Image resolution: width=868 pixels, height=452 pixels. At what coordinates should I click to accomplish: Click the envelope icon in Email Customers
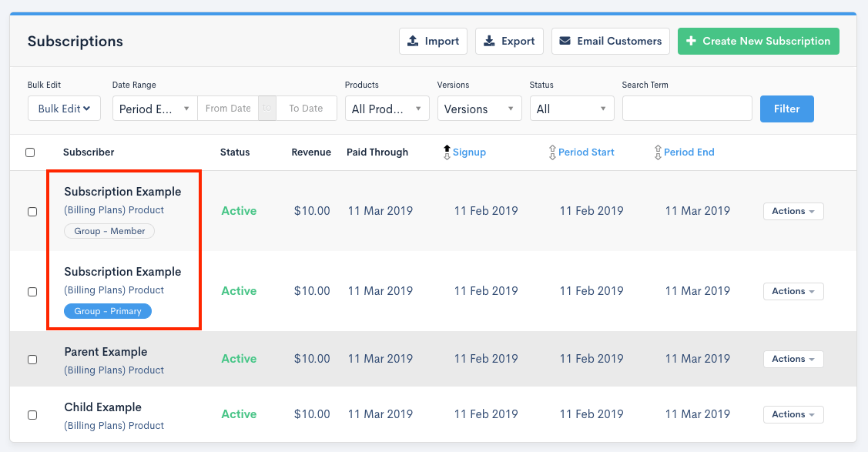pos(565,42)
